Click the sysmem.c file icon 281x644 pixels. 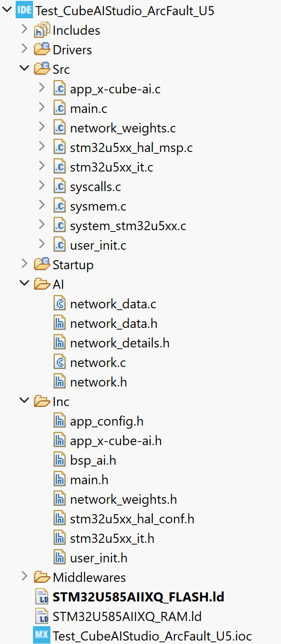coord(60,206)
